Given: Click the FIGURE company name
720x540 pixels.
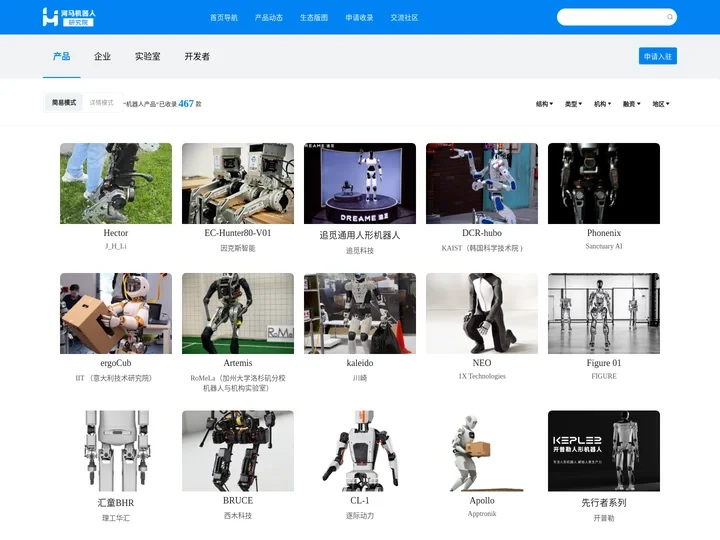Looking at the screenshot, I should coord(604,376).
